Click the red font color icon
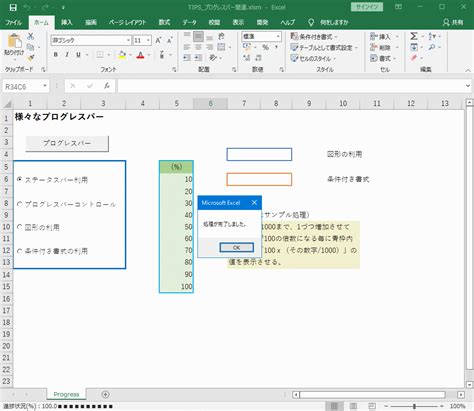This screenshot has width=474, height=411. 140,55
